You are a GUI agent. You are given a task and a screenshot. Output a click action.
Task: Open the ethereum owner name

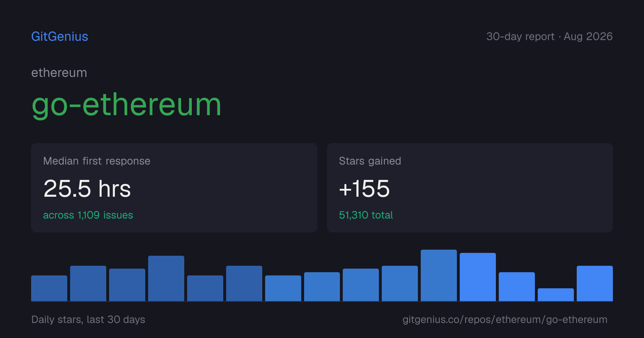59,73
